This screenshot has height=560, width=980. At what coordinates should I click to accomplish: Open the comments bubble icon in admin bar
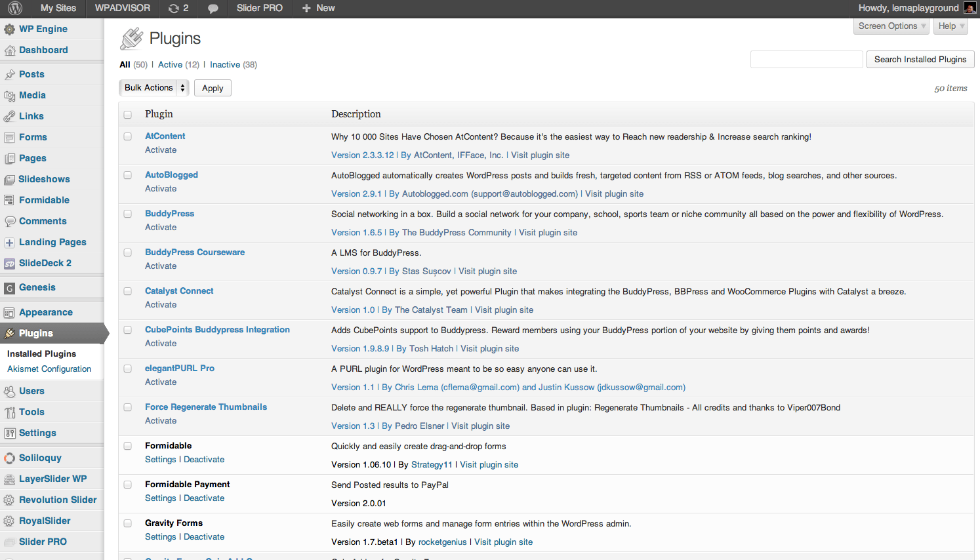(213, 9)
